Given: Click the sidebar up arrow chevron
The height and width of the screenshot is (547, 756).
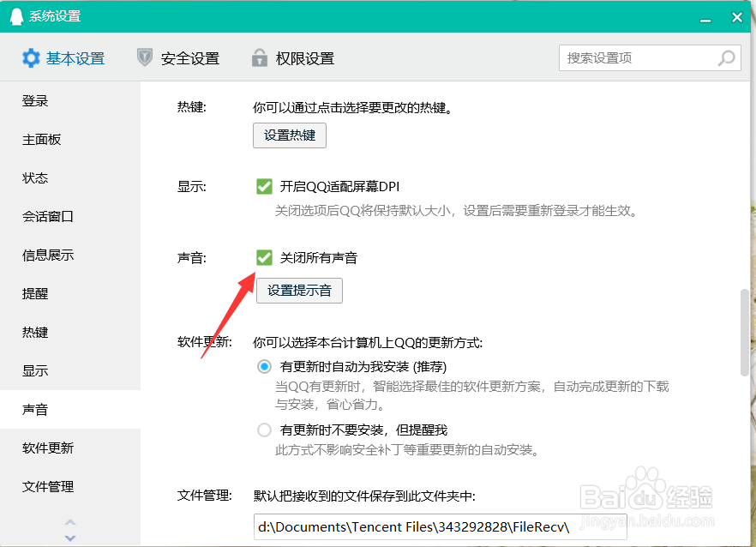Looking at the screenshot, I should pyautogui.click(x=70, y=522).
